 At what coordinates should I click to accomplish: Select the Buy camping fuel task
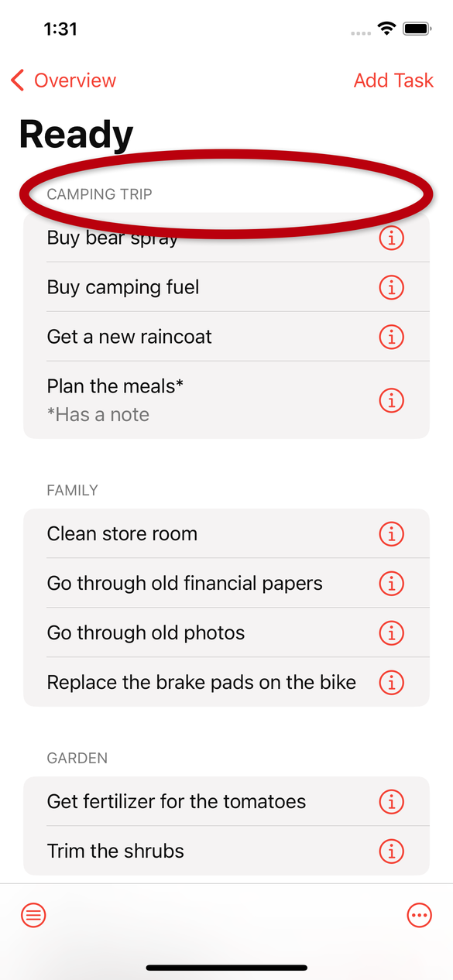click(x=226, y=287)
